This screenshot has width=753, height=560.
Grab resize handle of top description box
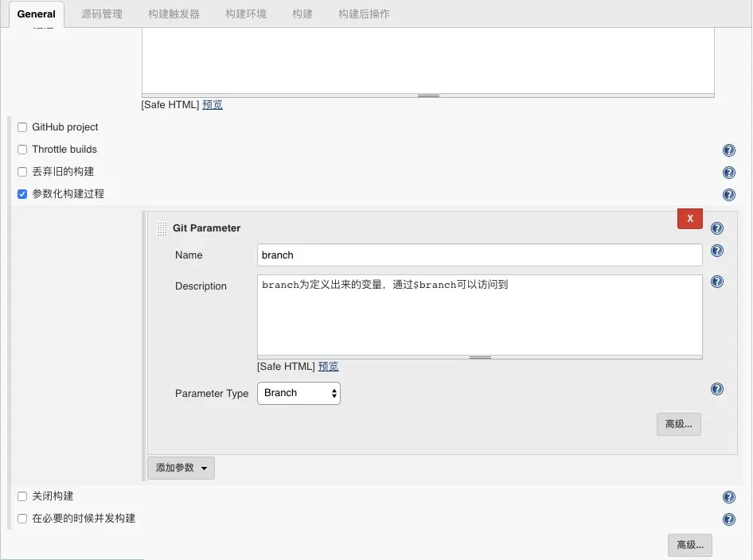pos(428,95)
